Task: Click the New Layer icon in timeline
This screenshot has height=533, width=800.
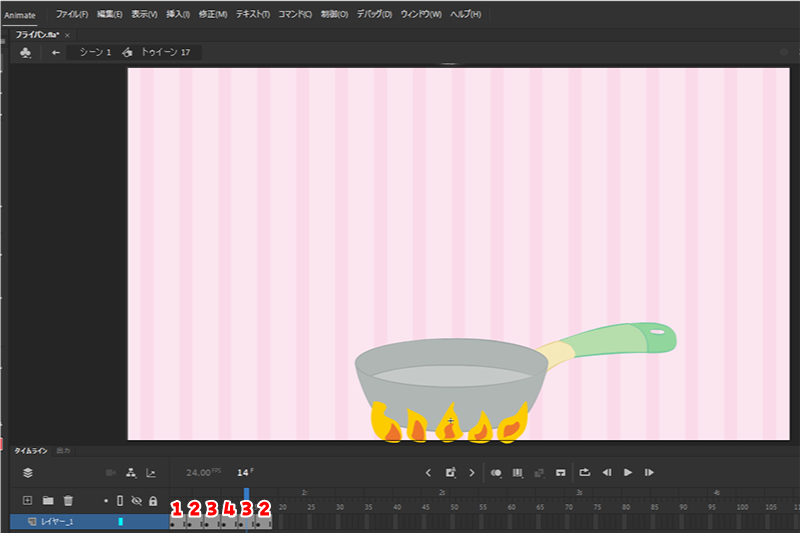Action: pos(27,500)
